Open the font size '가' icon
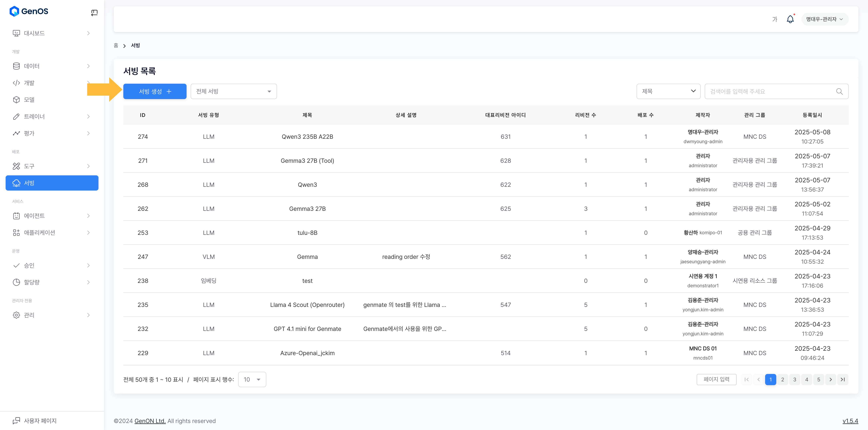This screenshot has height=430, width=868. 774,19
